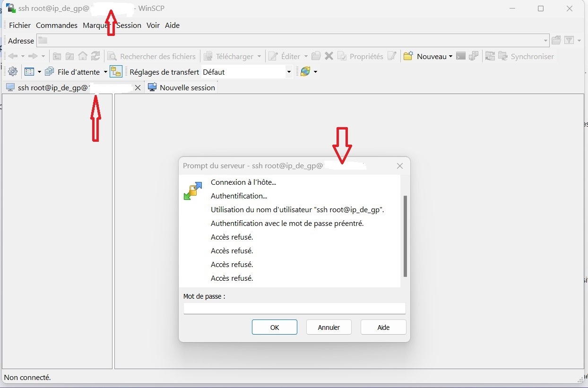The width and height of the screenshot is (588, 388).
Task: Click the Nouveau folder icon
Action: click(408, 56)
